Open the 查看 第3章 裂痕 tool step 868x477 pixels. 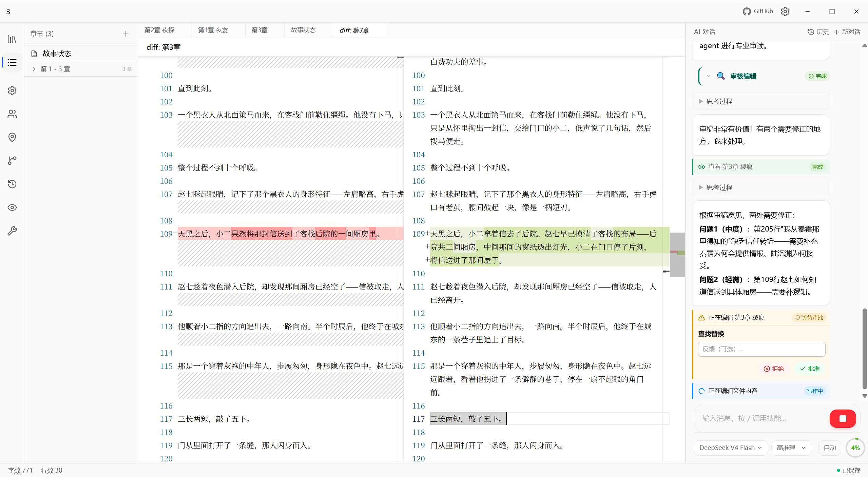[x=761, y=167]
